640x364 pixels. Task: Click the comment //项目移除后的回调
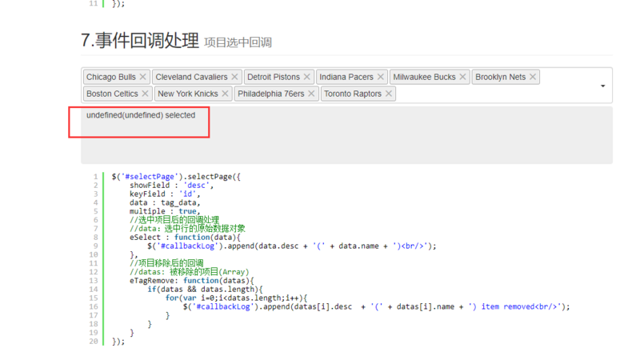[166, 263]
